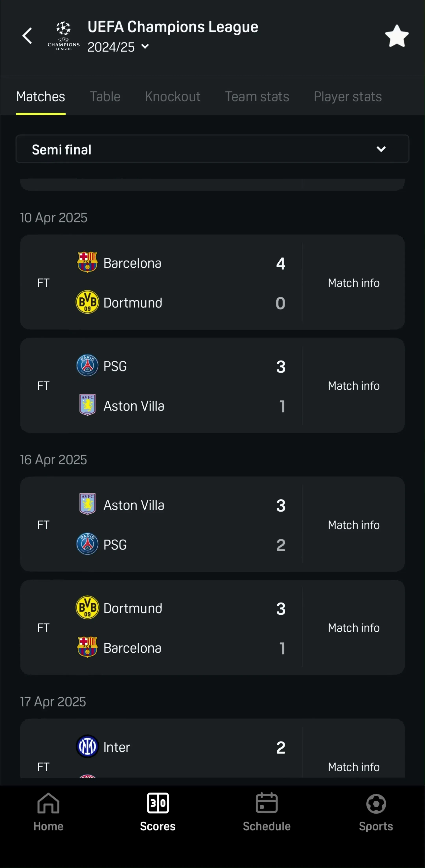Open Match info for PSG 3-1 Aston Villa
Screen dimensions: 425x868
(354, 386)
